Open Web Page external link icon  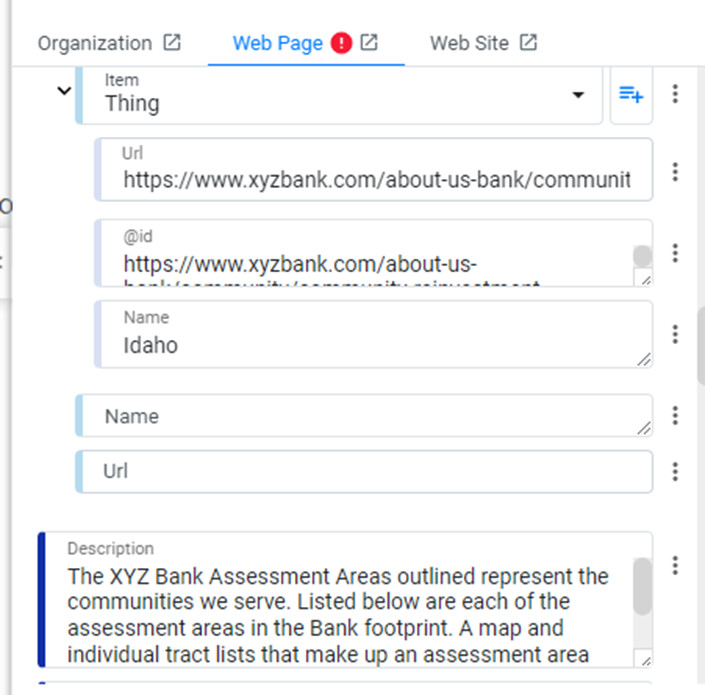[x=369, y=43]
